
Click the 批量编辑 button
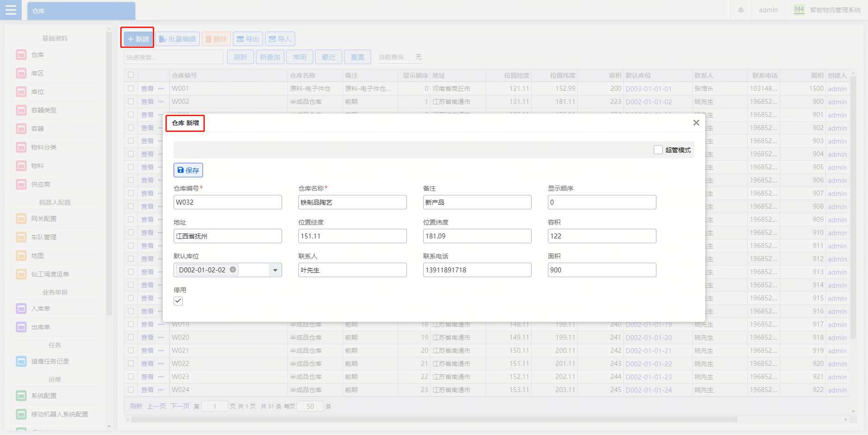pyautogui.click(x=177, y=39)
